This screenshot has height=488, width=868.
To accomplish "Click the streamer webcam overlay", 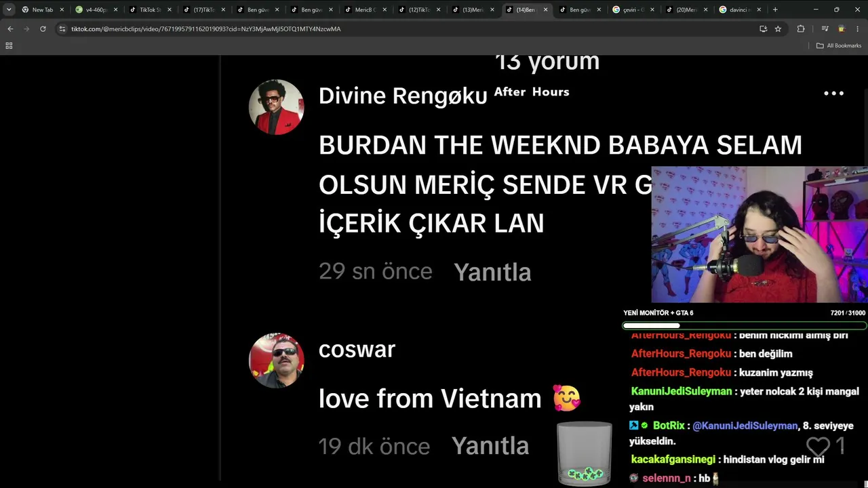I will [759, 235].
